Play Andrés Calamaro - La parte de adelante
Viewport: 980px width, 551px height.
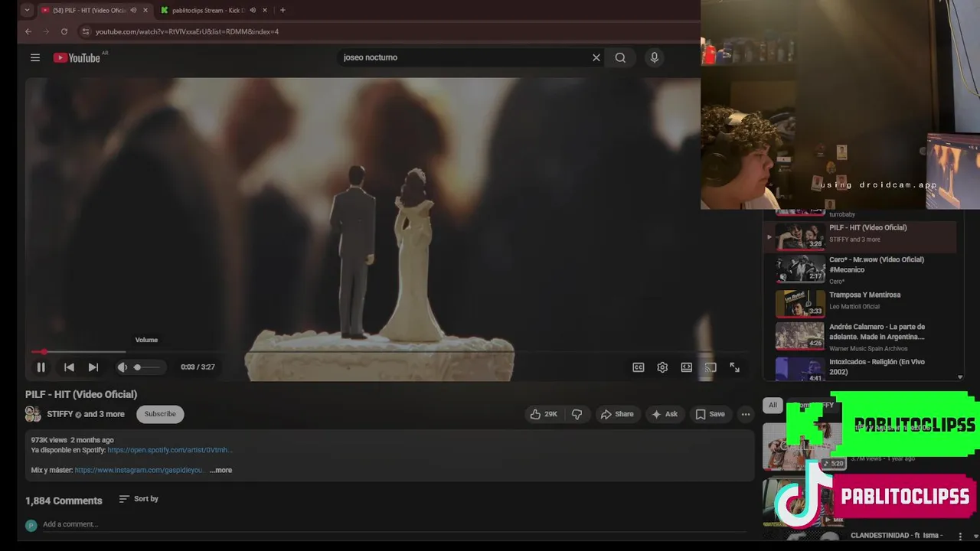(860, 336)
